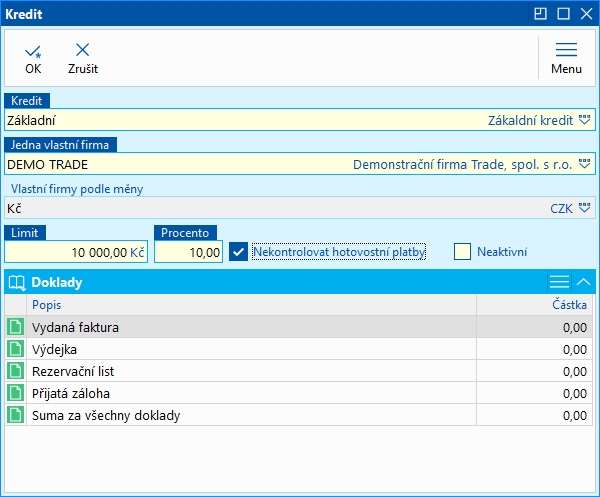
Task: Open the Jedna vlastní firma dropdown arrow
Action: tap(584, 164)
